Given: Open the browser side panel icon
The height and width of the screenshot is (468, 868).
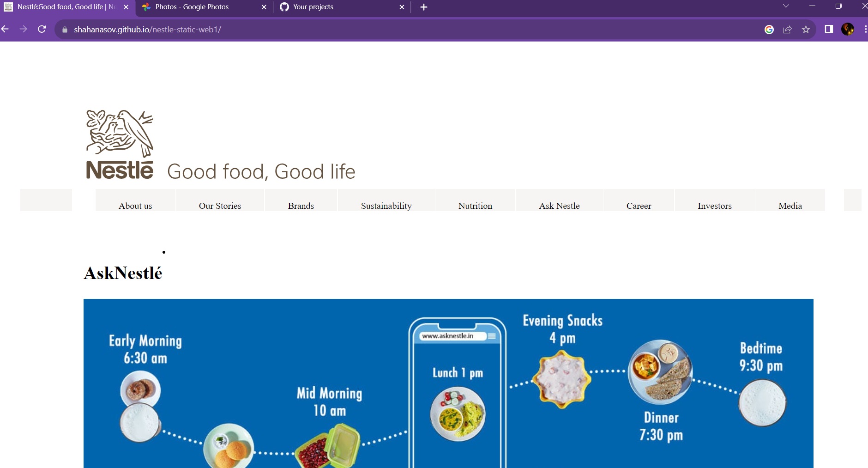Looking at the screenshot, I should point(829,29).
